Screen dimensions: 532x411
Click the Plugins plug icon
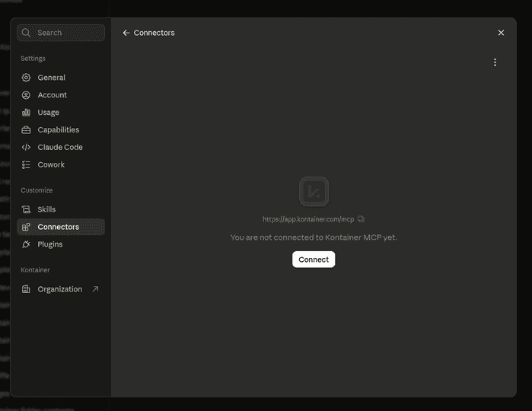click(x=26, y=244)
